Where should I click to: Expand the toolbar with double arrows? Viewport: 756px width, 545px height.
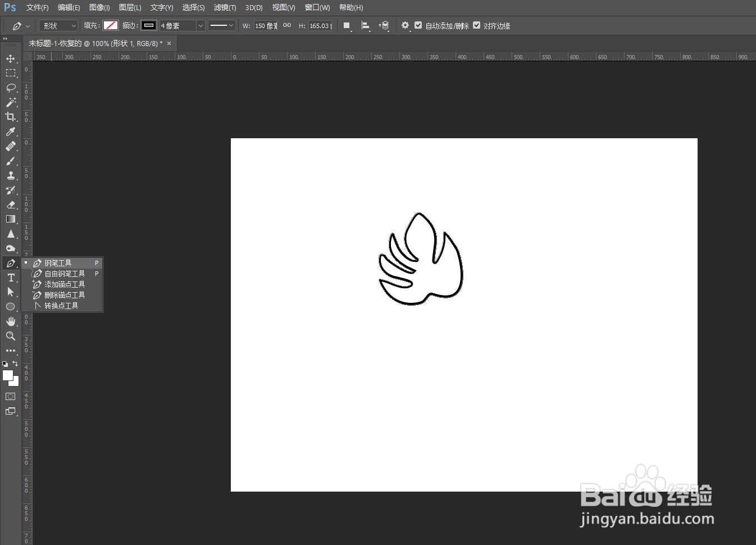pyautogui.click(x=5, y=39)
